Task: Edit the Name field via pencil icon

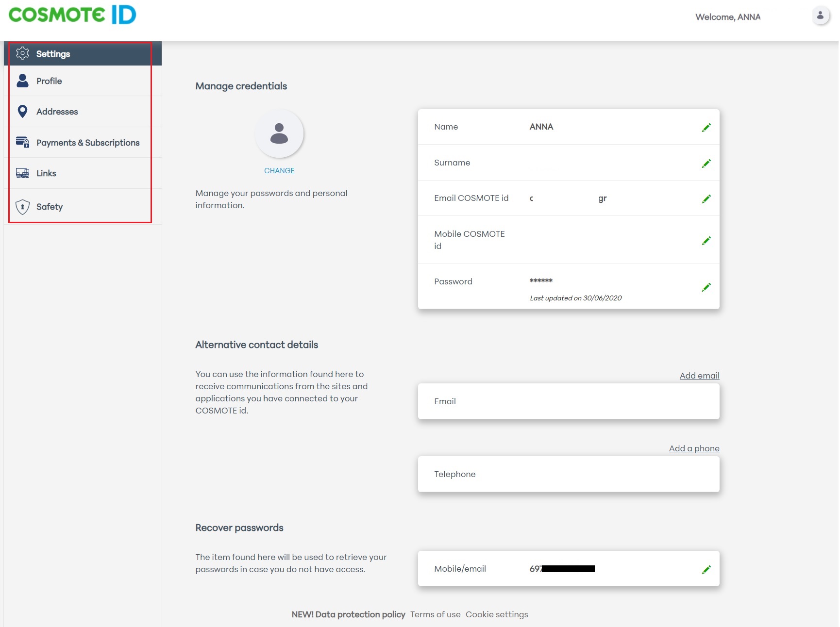Action: click(706, 127)
